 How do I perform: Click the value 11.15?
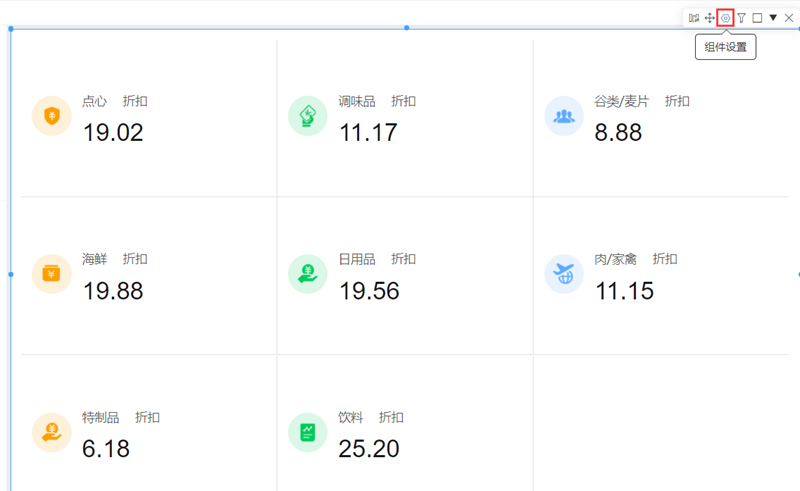coord(624,291)
